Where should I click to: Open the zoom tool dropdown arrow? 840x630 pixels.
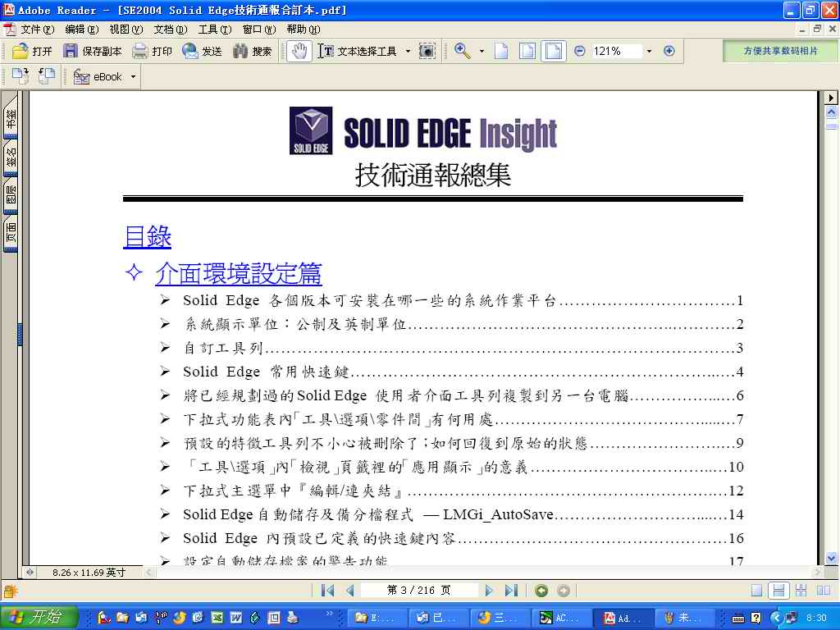[482, 52]
